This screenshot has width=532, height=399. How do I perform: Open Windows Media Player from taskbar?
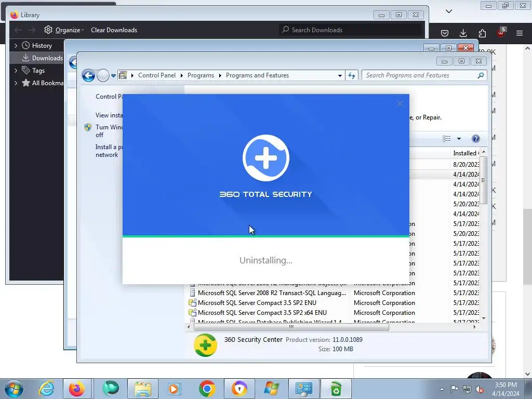(175, 389)
